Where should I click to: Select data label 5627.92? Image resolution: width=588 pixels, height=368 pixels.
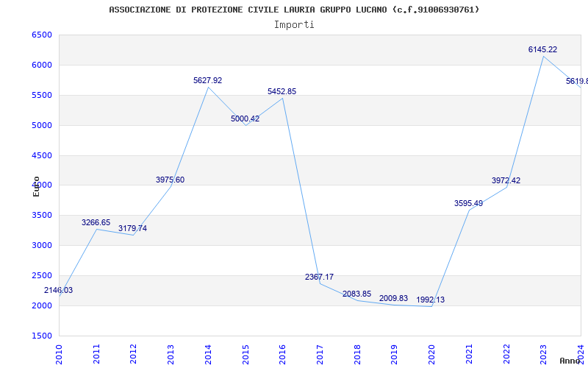(208, 80)
